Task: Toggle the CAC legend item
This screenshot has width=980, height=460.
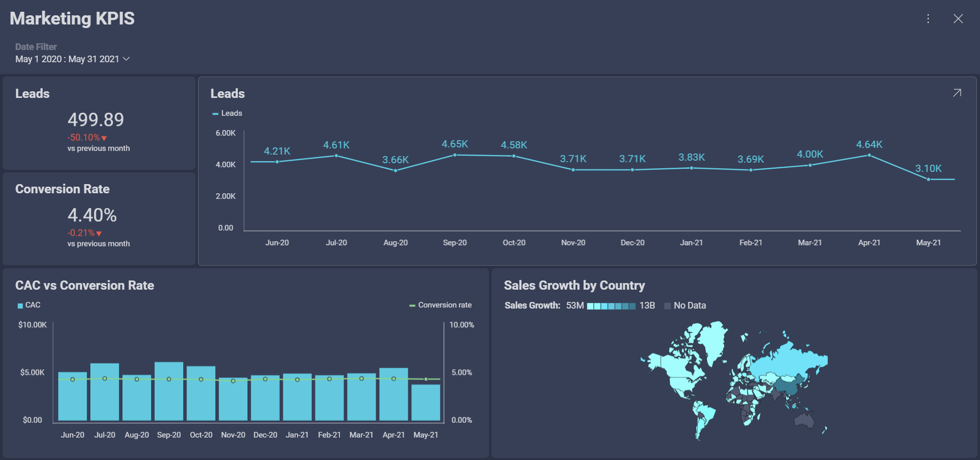Action: coord(29,305)
